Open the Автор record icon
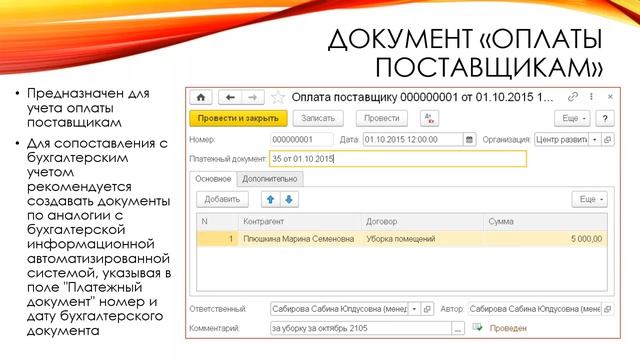The width and height of the screenshot is (640, 360). click(x=608, y=309)
